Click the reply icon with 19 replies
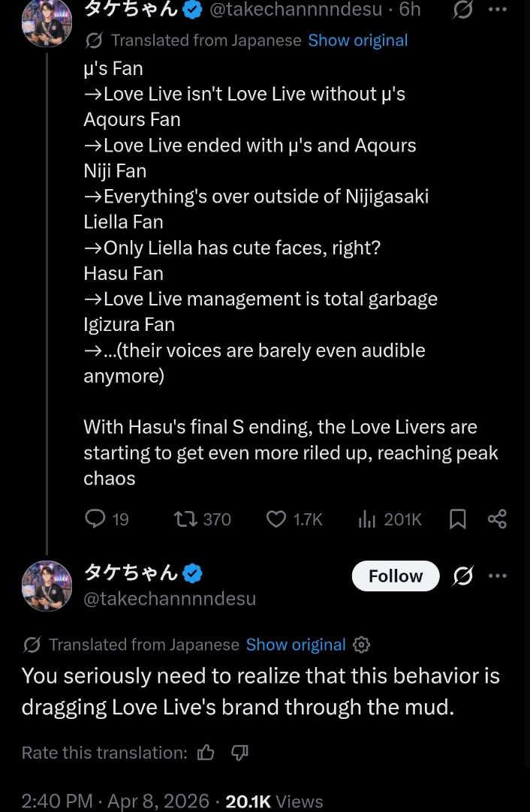This screenshot has width=530, height=812. pos(95,519)
